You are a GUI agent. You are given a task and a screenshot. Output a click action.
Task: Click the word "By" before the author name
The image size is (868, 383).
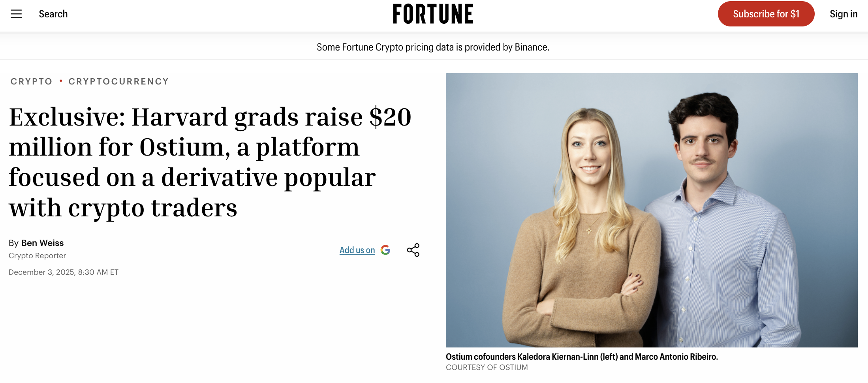pos(13,243)
